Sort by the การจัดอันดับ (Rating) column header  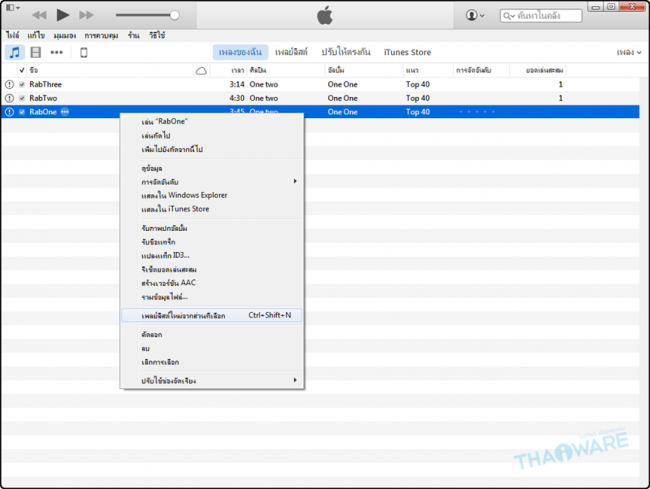coord(474,70)
